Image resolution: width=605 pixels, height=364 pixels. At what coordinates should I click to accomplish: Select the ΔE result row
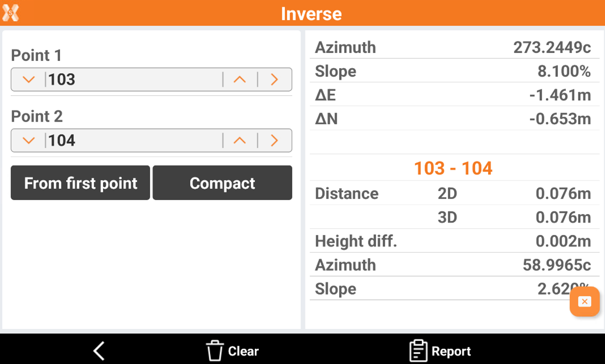coord(453,95)
